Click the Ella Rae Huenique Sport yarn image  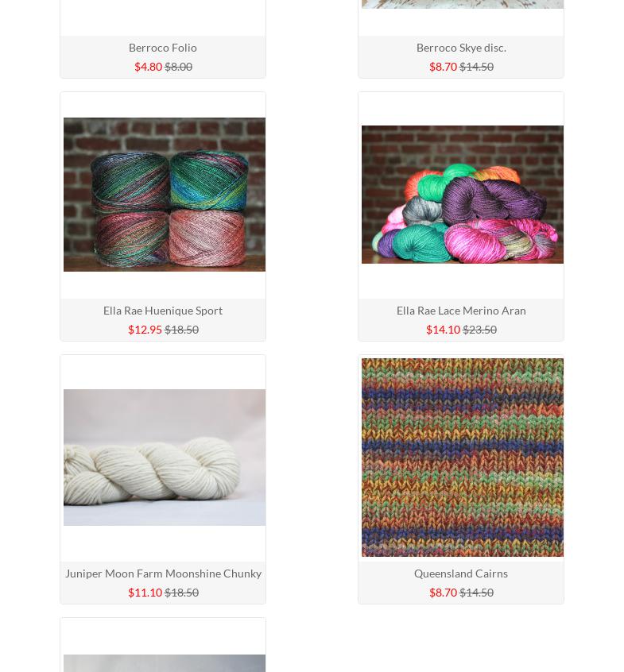click(165, 195)
